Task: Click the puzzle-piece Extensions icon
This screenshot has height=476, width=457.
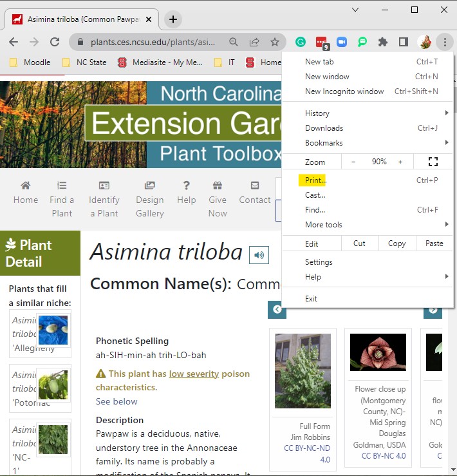Action: tap(382, 42)
